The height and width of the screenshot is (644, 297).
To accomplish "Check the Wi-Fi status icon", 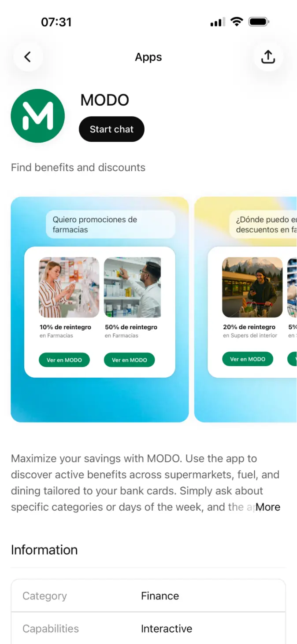I will click(x=238, y=22).
